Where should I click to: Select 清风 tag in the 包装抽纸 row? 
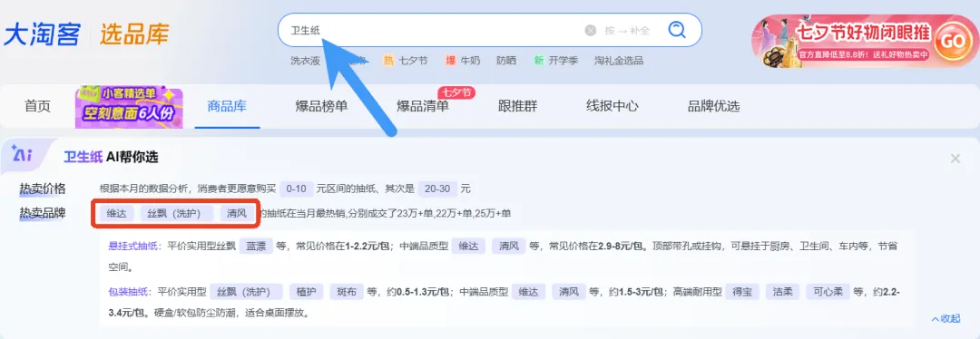coord(569,292)
